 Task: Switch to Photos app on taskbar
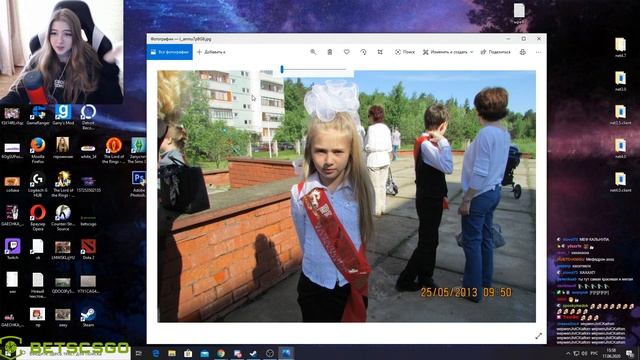pos(286,353)
